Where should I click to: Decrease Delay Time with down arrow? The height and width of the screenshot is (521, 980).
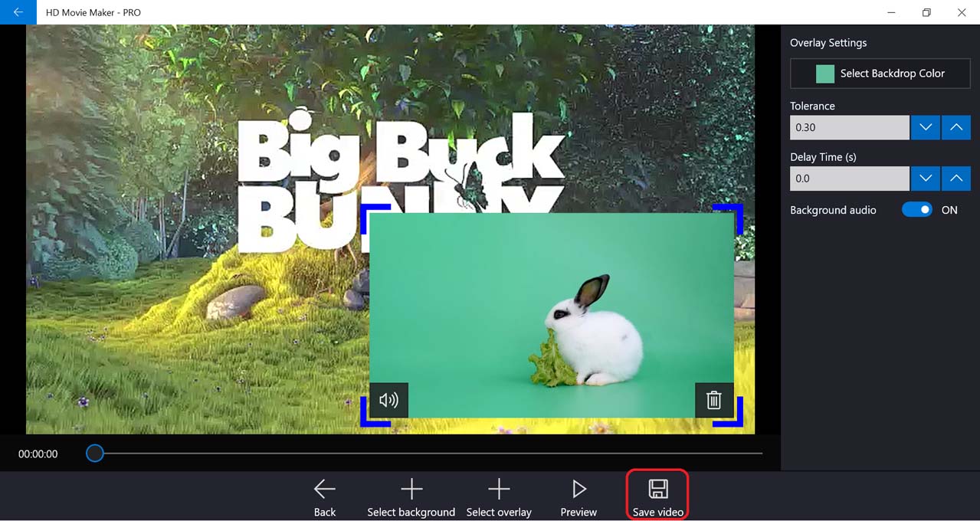tap(925, 179)
